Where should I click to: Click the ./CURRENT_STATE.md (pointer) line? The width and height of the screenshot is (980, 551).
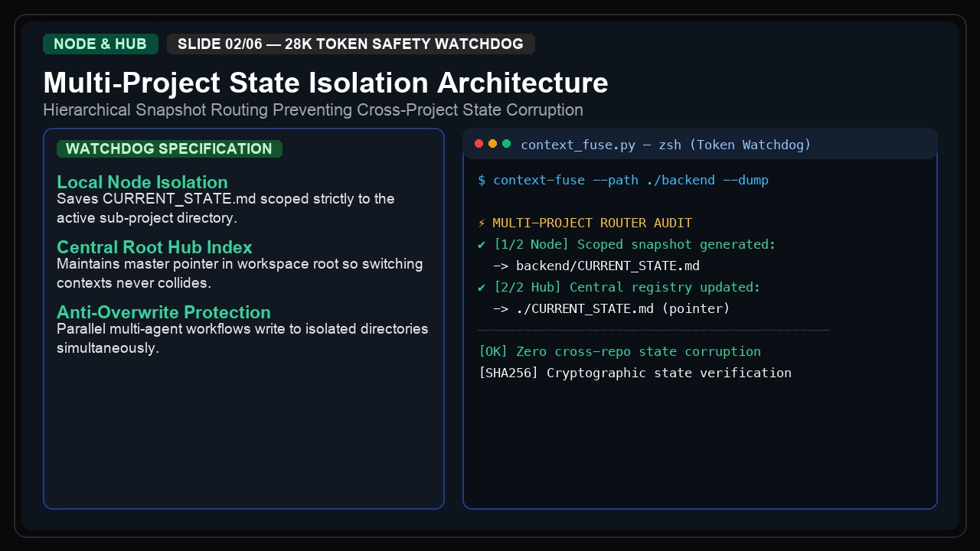click(x=612, y=309)
